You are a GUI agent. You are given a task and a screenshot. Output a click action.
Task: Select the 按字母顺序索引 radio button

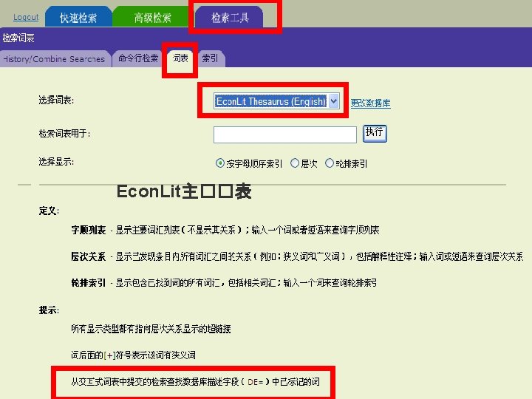[220, 163]
